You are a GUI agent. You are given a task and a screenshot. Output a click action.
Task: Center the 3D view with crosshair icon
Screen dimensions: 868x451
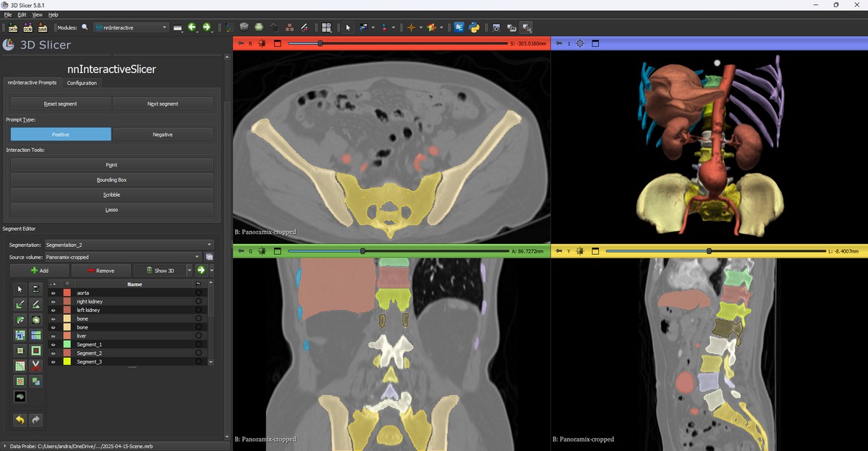click(579, 43)
